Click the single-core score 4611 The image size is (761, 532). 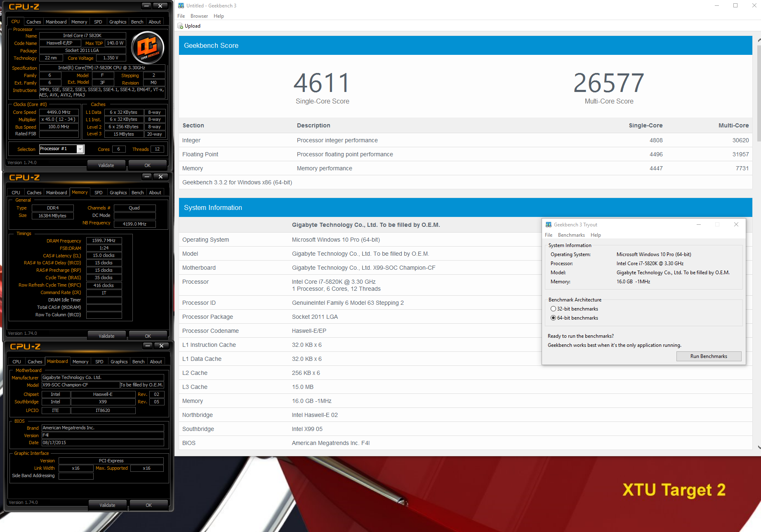click(322, 83)
